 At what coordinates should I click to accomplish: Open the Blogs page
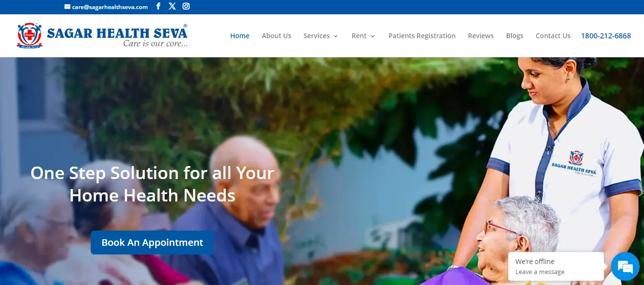(515, 36)
